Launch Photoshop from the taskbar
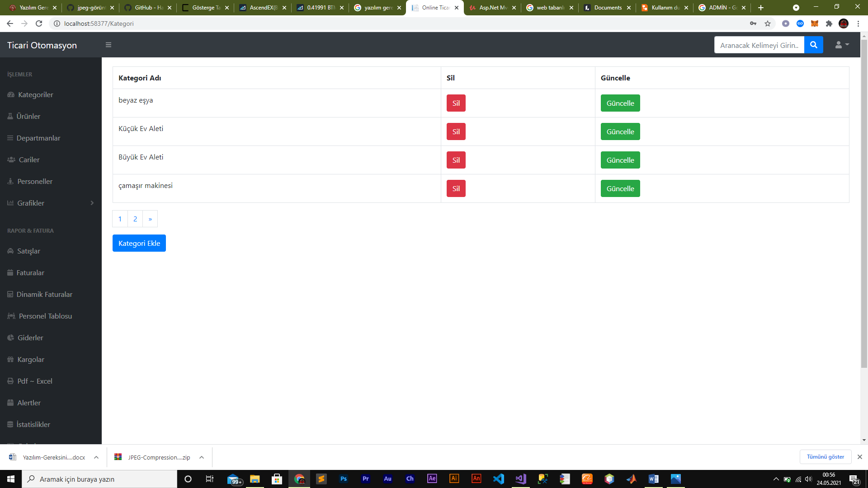The image size is (868, 488). [344, 479]
